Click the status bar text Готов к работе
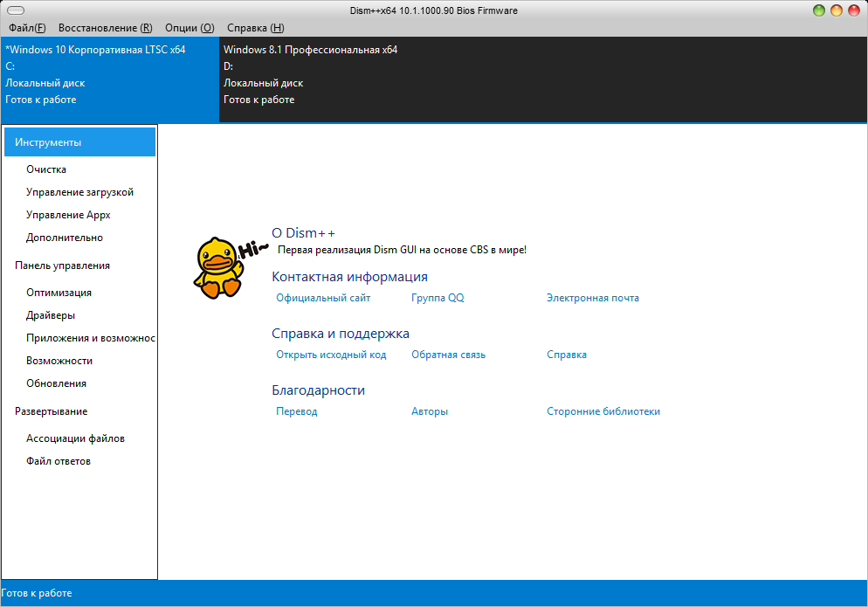The image size is (868, 607). [x=37, y=593]
